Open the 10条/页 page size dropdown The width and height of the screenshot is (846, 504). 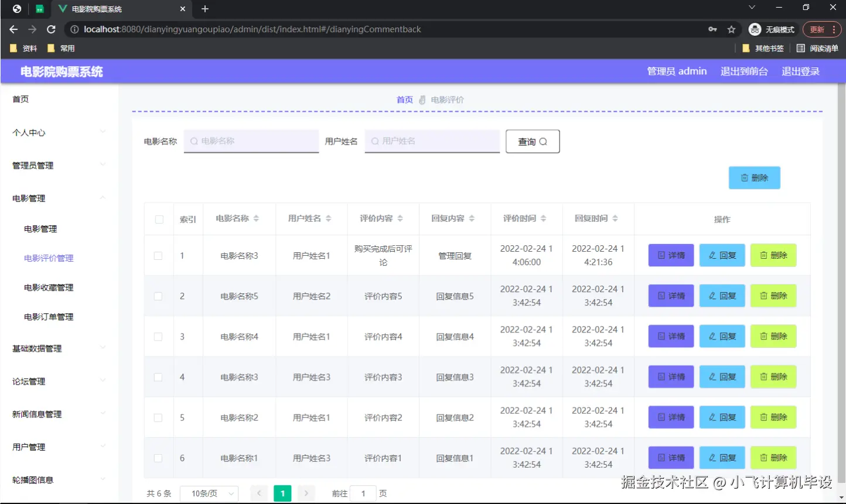coord(209,493)
